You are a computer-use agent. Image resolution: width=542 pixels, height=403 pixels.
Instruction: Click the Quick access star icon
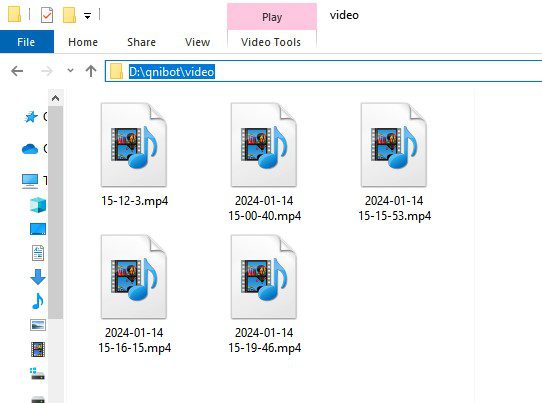point(31,117)
